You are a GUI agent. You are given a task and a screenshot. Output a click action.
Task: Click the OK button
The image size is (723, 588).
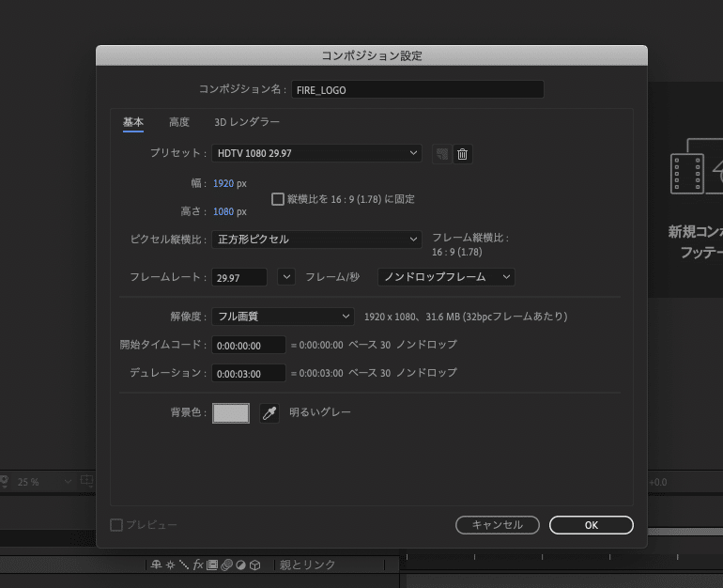tap(592, 525)
